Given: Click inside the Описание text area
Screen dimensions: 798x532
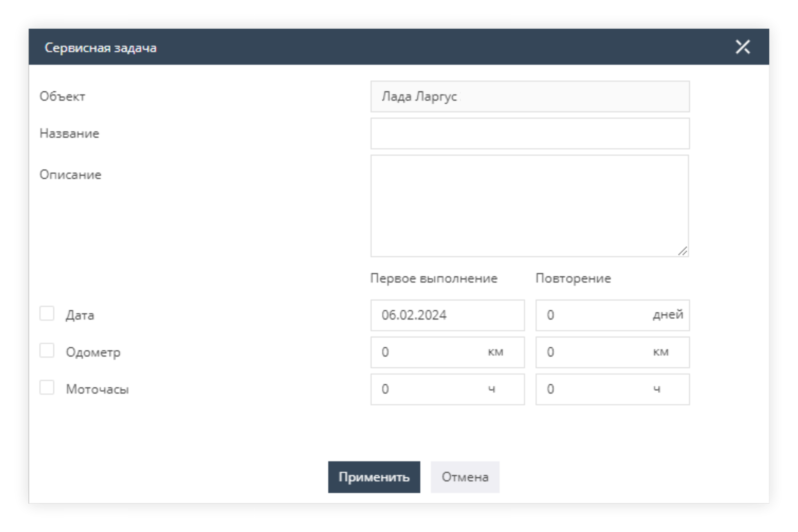Looking at the screenshot, I should coord(530,206).
